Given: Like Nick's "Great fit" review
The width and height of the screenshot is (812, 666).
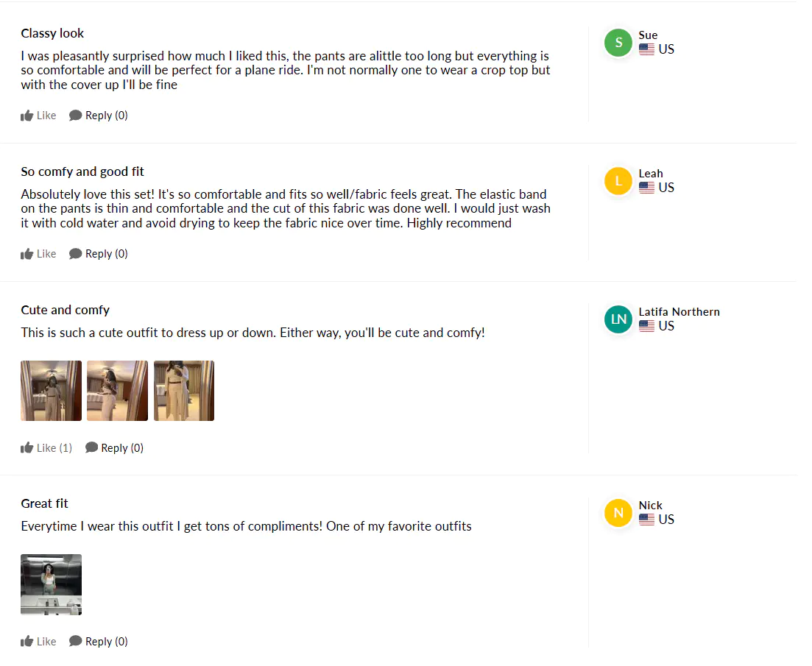Looking at the screenshot, I should [28, 641].
